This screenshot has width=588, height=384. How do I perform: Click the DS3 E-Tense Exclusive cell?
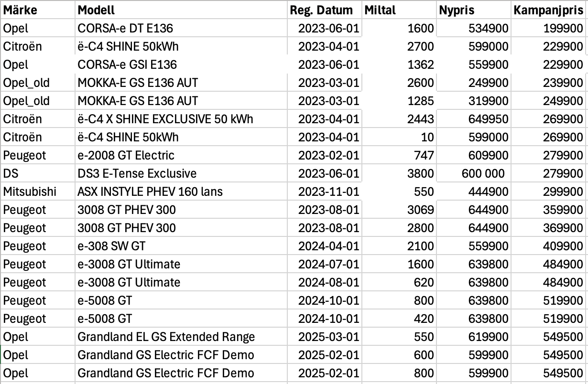pyautogui.click(x=181, y=173)
